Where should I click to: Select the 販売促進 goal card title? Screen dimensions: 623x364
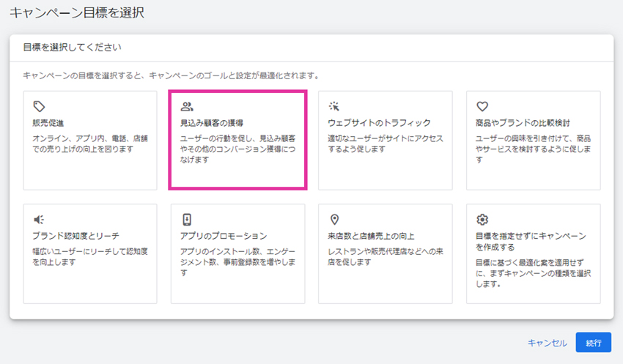click(x=48, y=123)
